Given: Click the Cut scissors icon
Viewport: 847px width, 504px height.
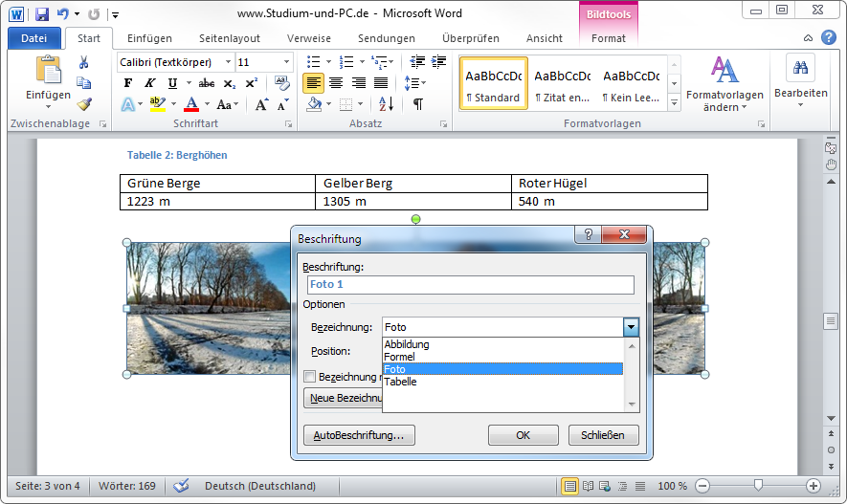Looking at the screenshot, I should tap(83, 62).
